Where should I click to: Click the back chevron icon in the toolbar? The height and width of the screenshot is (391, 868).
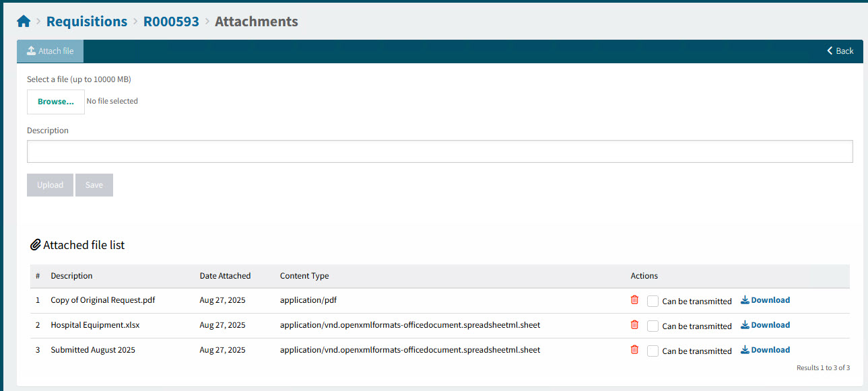pyautogui.click(x=829, y=50)
